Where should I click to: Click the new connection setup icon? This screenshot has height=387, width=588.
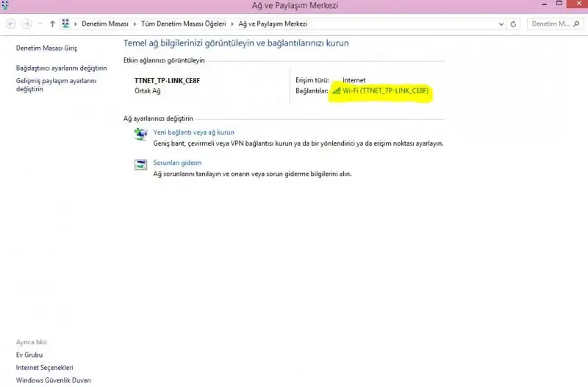point(140,134)
